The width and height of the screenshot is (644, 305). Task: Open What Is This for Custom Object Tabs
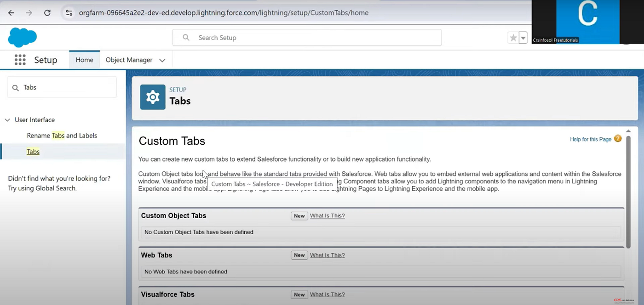(x=328, y=216)
